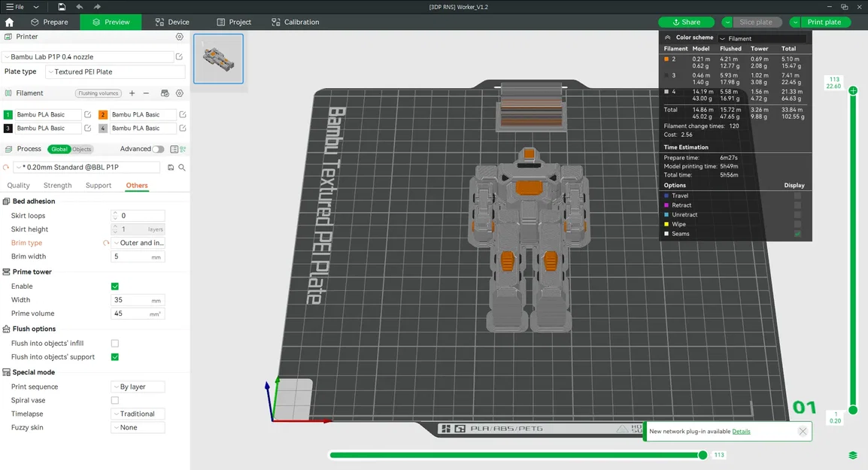The image size is (868, 470).
Task: Click the AMS filament sync icon
Action: click(165, 93)
